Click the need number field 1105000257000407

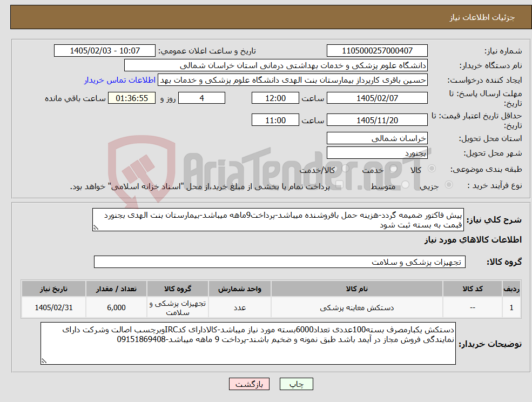coord(377,51)
